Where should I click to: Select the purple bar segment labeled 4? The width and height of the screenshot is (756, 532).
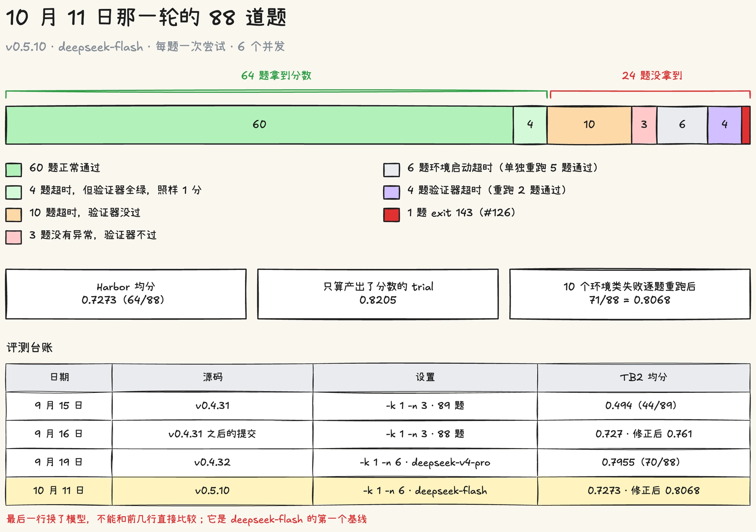coord(724,125)
